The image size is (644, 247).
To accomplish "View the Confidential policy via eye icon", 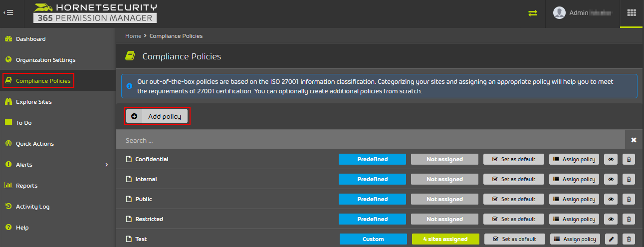I will [611, 159].
